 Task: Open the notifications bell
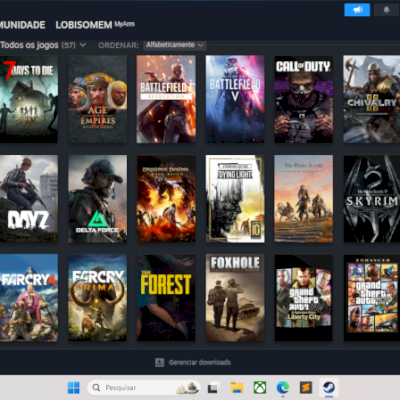click(x=386, y=10)
